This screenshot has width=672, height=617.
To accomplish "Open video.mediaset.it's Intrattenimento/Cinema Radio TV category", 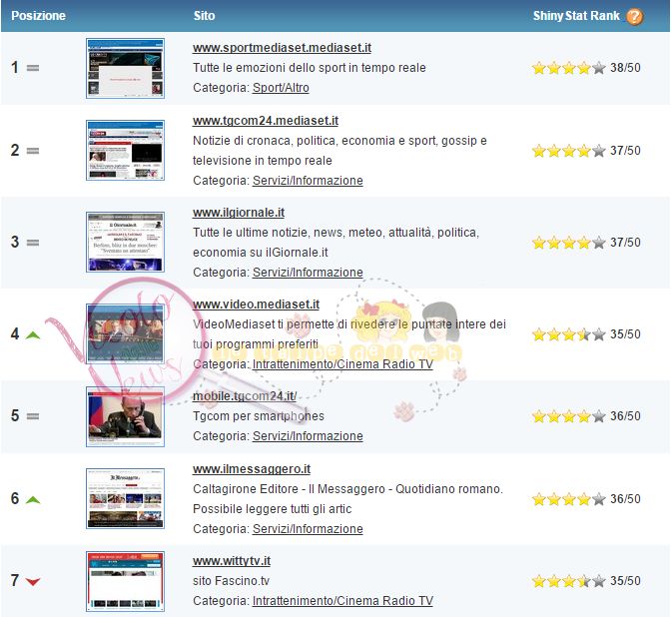I will click(x=342, y=364).
